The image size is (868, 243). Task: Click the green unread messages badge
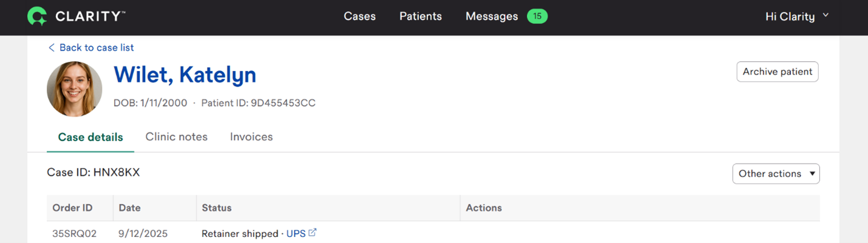(x=537, y=16)
